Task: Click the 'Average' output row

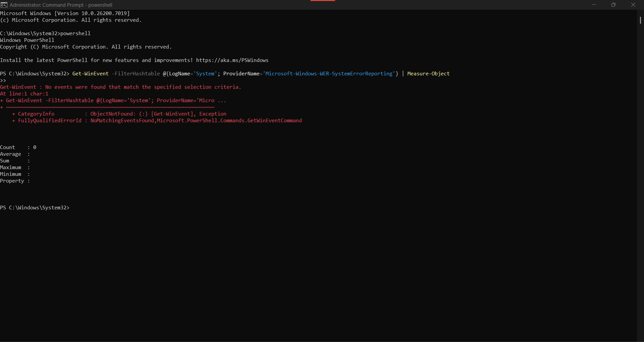Action: [x=15, y=154]
